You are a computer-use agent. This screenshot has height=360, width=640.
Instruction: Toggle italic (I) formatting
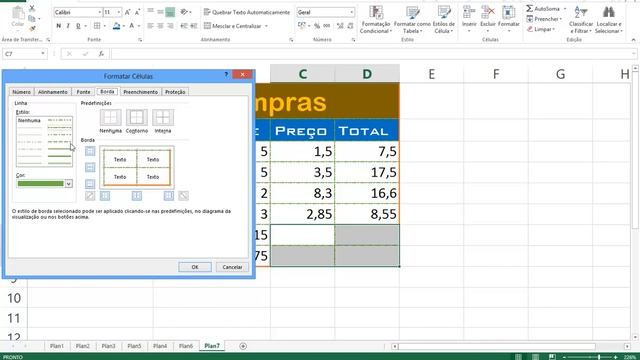pos(68,26)
